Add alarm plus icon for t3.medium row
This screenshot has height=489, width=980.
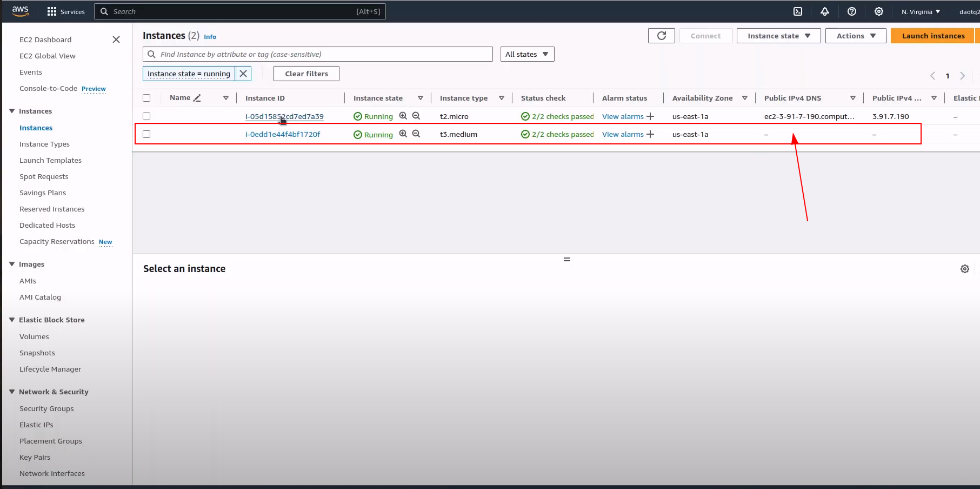point(650,134)
